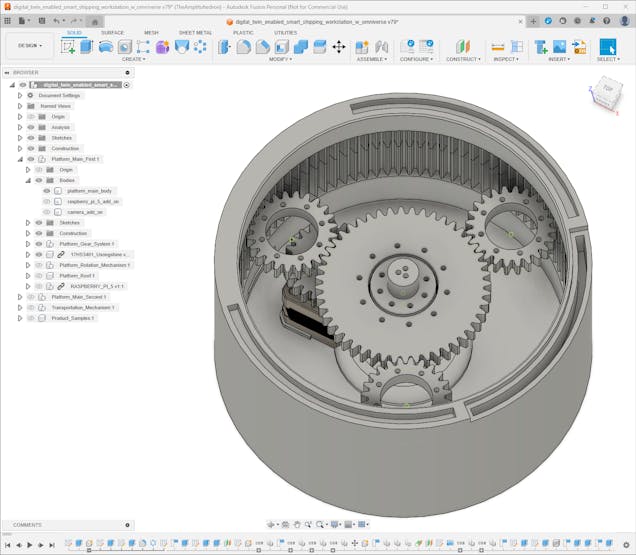Viewport: 636px width, 555px height.
Task: Open the Modify menu
Action: 281,59
